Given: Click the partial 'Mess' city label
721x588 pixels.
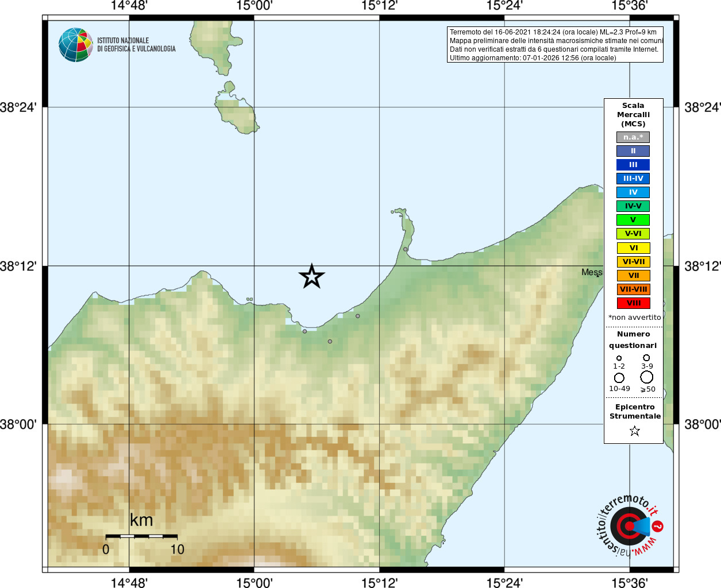Looking at the screenshot, I should click(592, 272).
